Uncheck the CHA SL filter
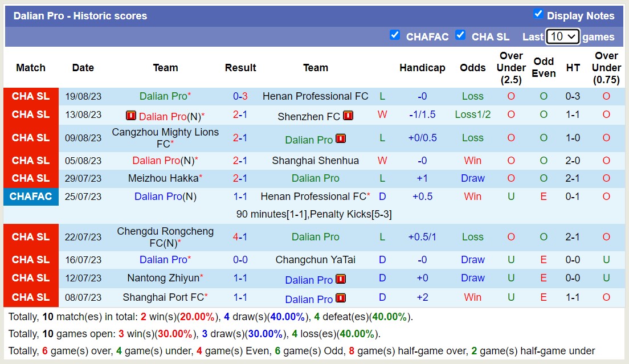The image size is (629, 364). click(x=460, y=35)
